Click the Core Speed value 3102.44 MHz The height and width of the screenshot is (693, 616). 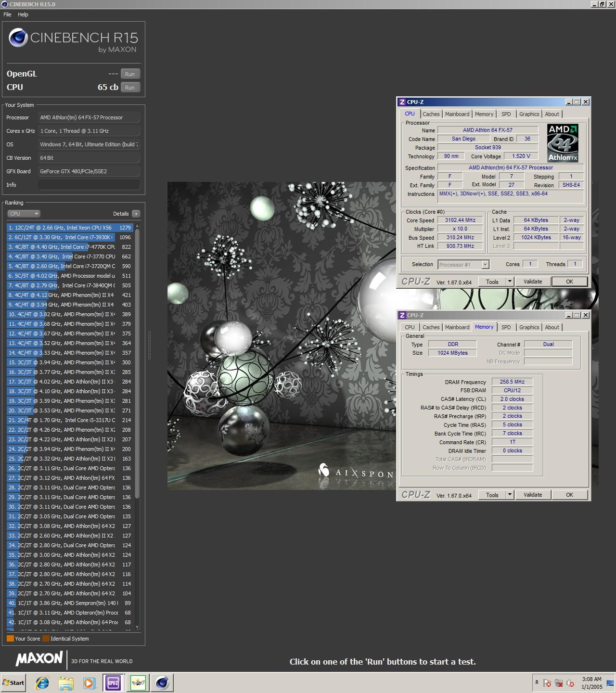pyautogui.click(x=461, y=220)
